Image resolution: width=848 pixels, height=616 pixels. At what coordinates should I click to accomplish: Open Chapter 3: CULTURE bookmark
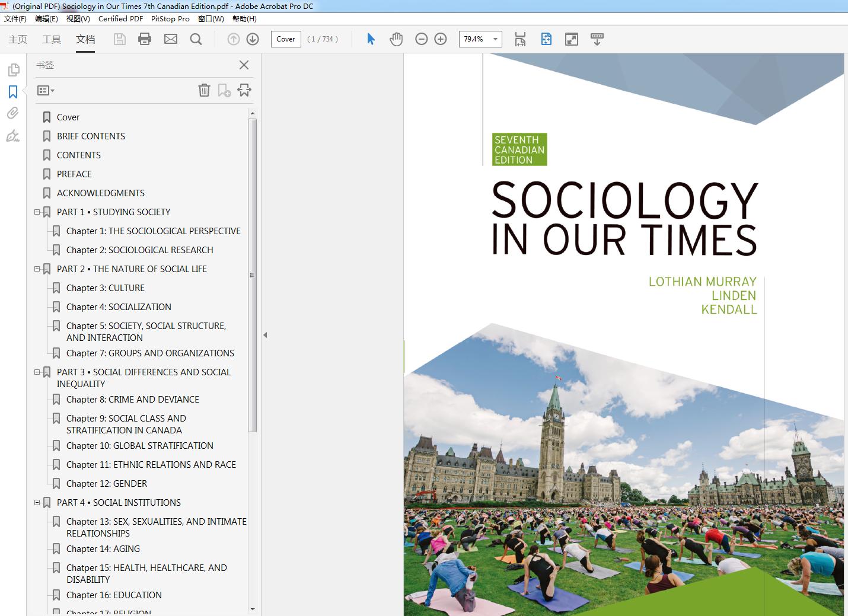[106, 288]
